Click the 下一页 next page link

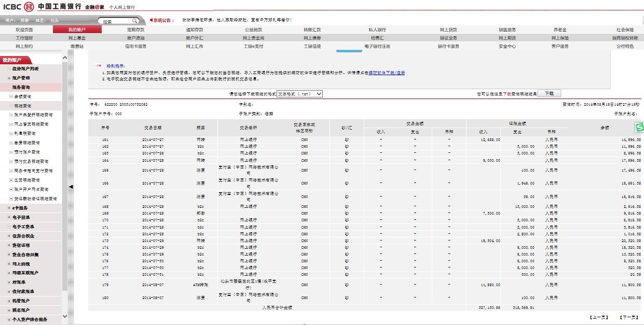tap(628, 316)
